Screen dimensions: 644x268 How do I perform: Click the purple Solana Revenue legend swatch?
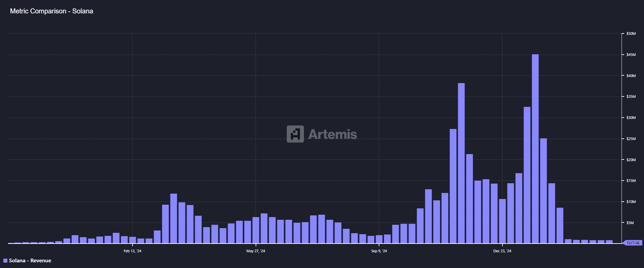coord(5,261)
